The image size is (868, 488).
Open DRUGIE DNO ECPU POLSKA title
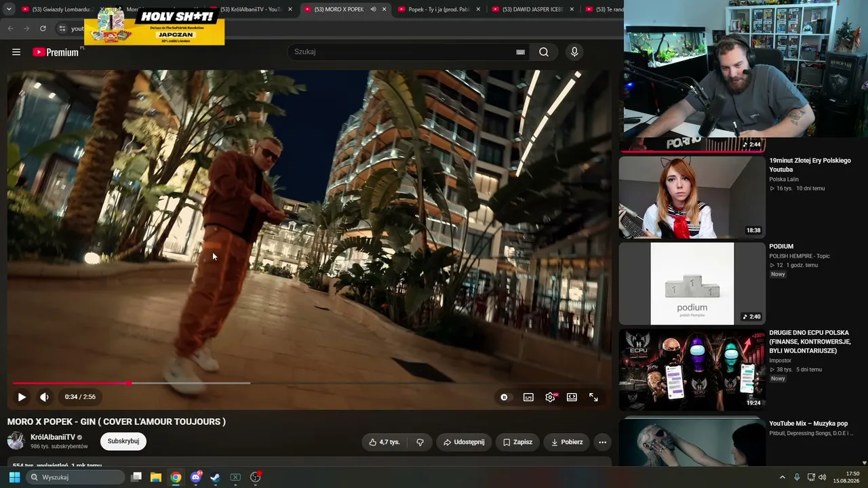pos(810,342)
